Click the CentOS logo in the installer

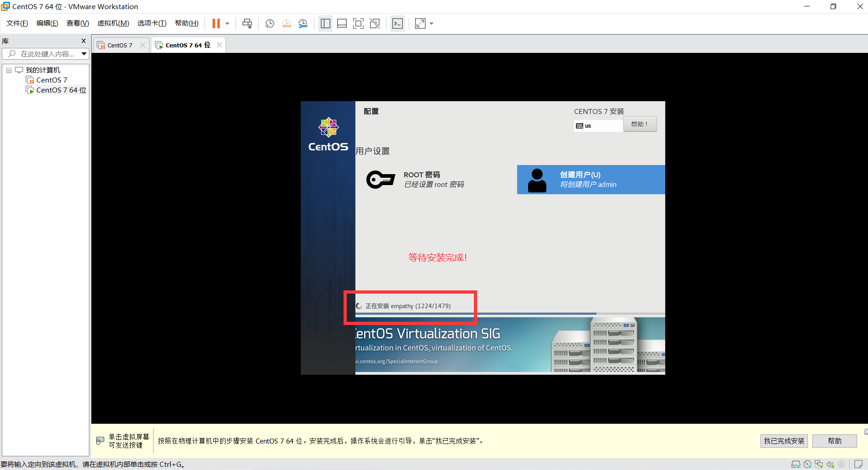[x=328, y=134]
